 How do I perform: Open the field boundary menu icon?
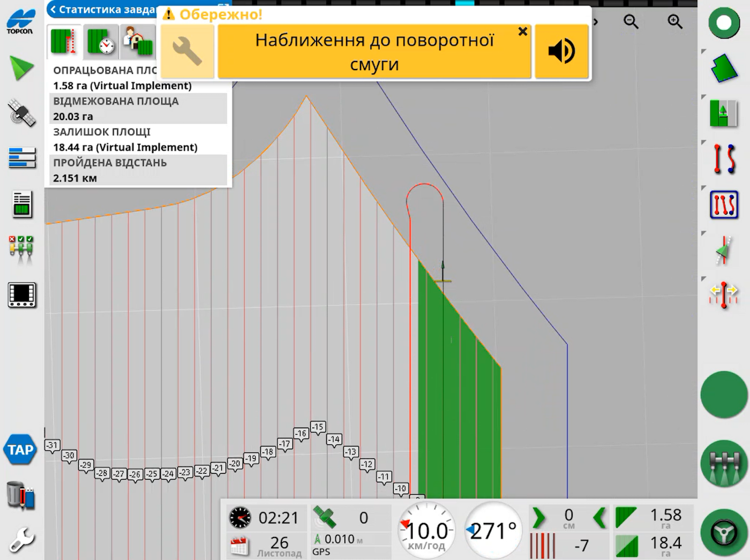coord(724,68)
